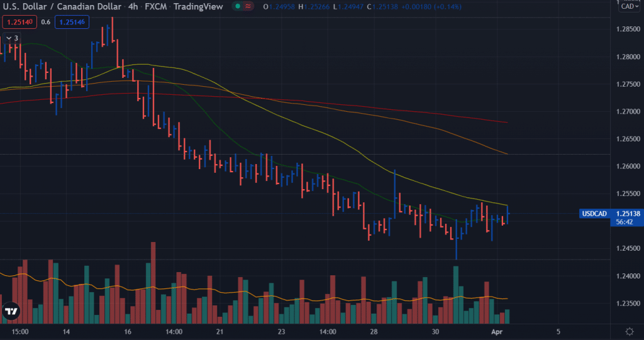Click the spread value 0.6
The height and width of the screenshot is (340, 644).
45,22
